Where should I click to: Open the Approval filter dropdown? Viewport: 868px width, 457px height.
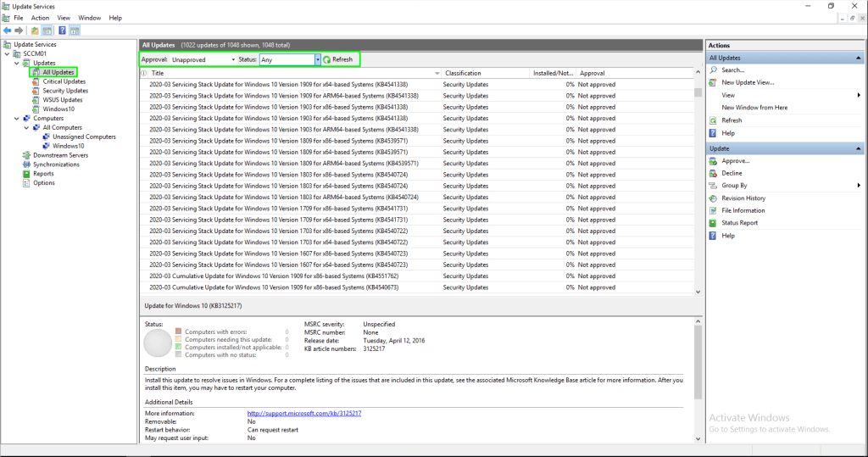pyautogui.click(x=232, y=59)
